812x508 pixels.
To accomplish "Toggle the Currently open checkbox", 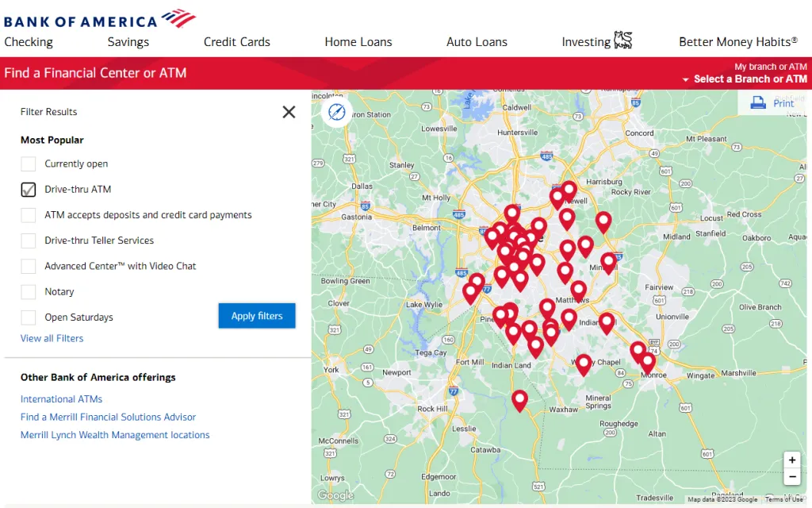I will point(28,164).
